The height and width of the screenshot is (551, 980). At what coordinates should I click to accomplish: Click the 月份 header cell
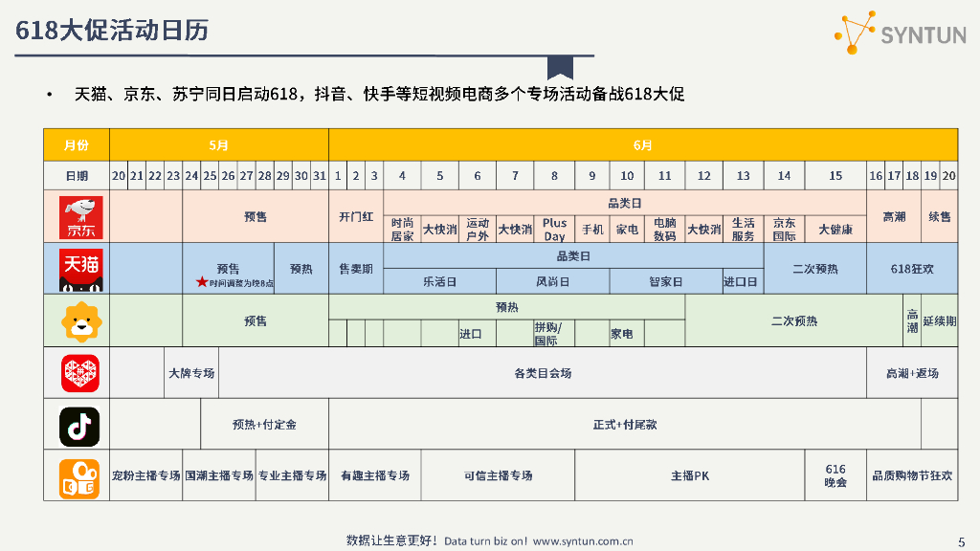(77, 145)
